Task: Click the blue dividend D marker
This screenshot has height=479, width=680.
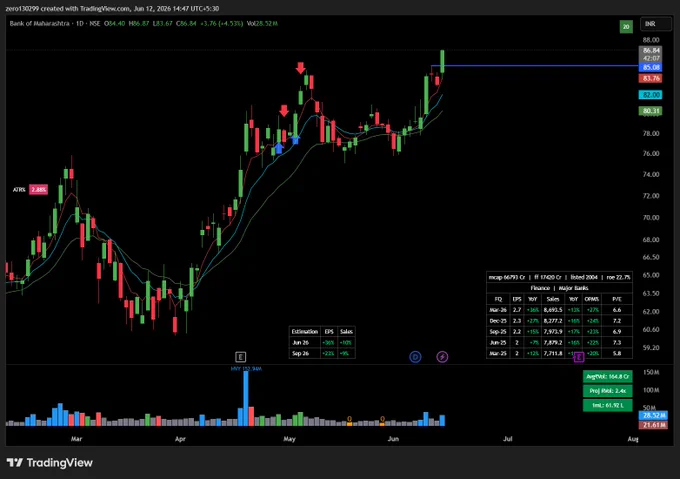Action: click(x=415, y=357)
